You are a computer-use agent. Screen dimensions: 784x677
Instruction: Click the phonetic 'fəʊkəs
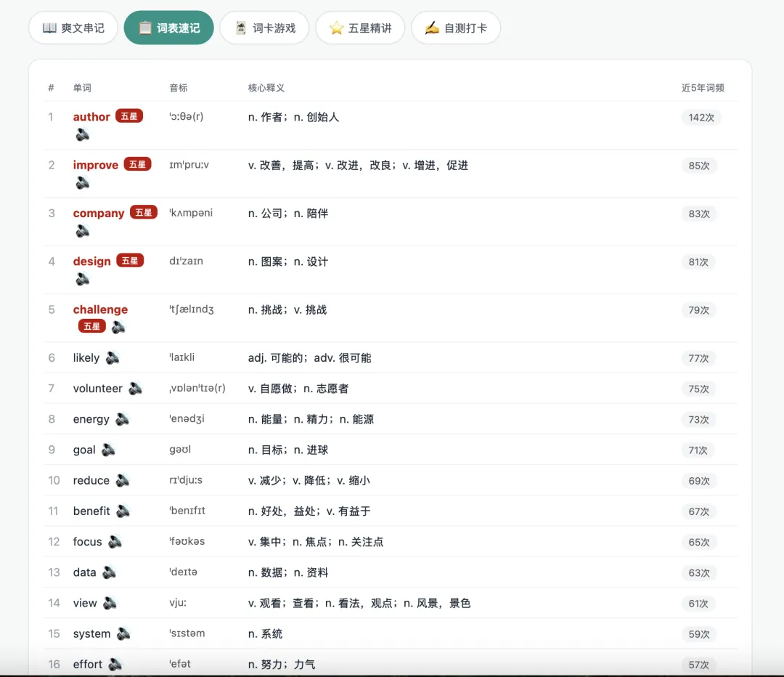tap(187, 541)
